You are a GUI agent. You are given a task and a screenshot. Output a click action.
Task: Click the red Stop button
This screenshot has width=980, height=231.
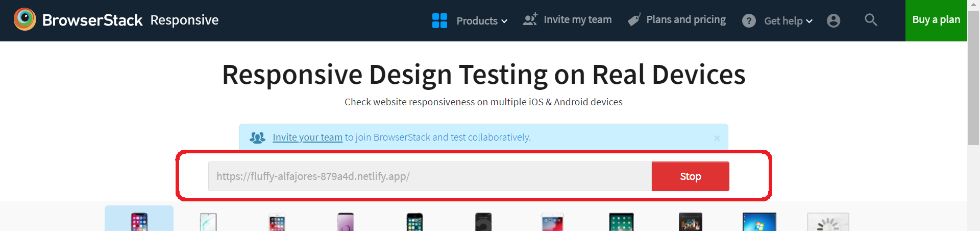pyautogui.click(x=690, y=176)
